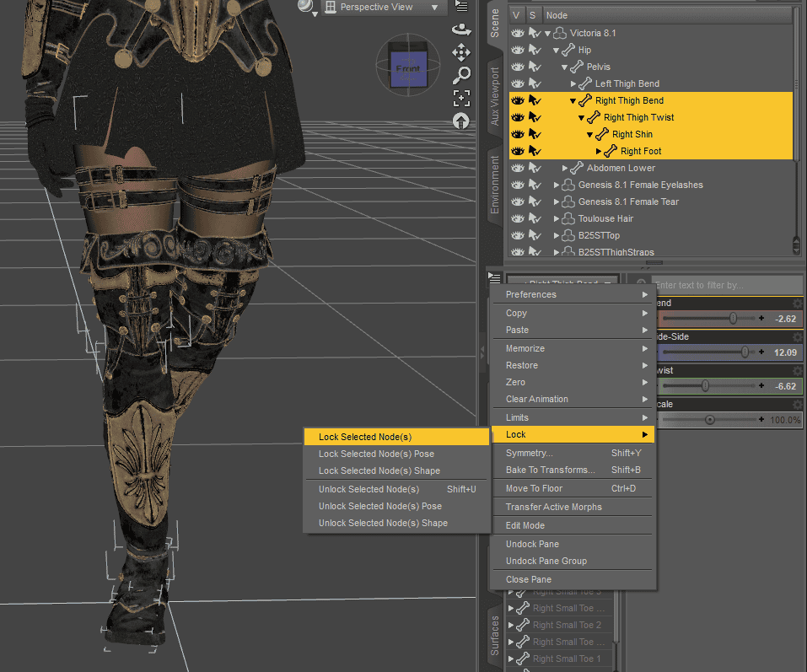Click the Frame selection viewport icon
Screen dimensions: 807x672
click(461, 98)
